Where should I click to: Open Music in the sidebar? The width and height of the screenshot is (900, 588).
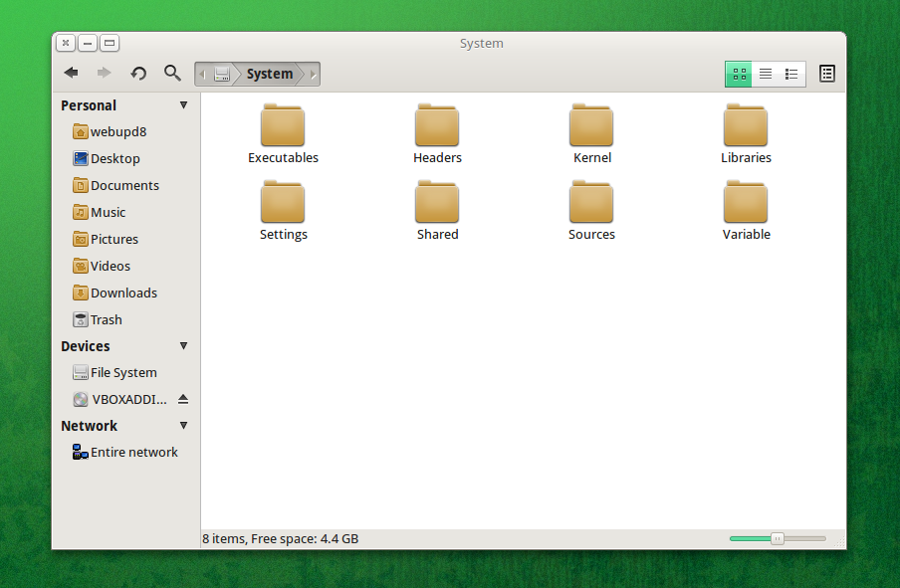(99, 213)
